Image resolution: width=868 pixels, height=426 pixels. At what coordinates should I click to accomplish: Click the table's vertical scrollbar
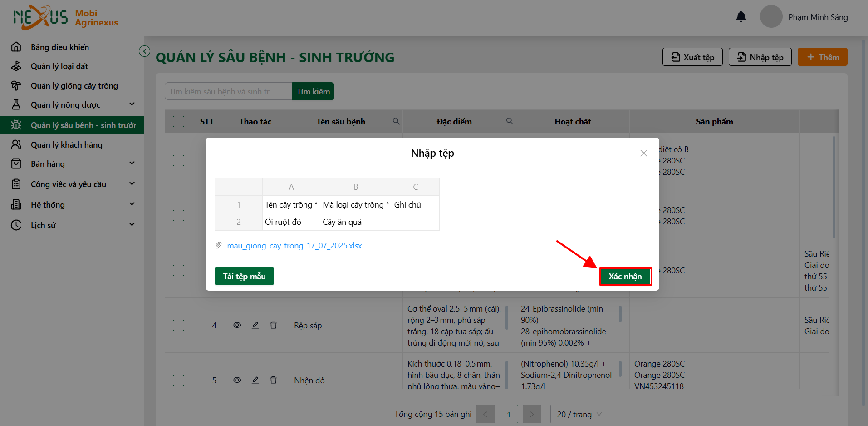[x=834, y=186]
